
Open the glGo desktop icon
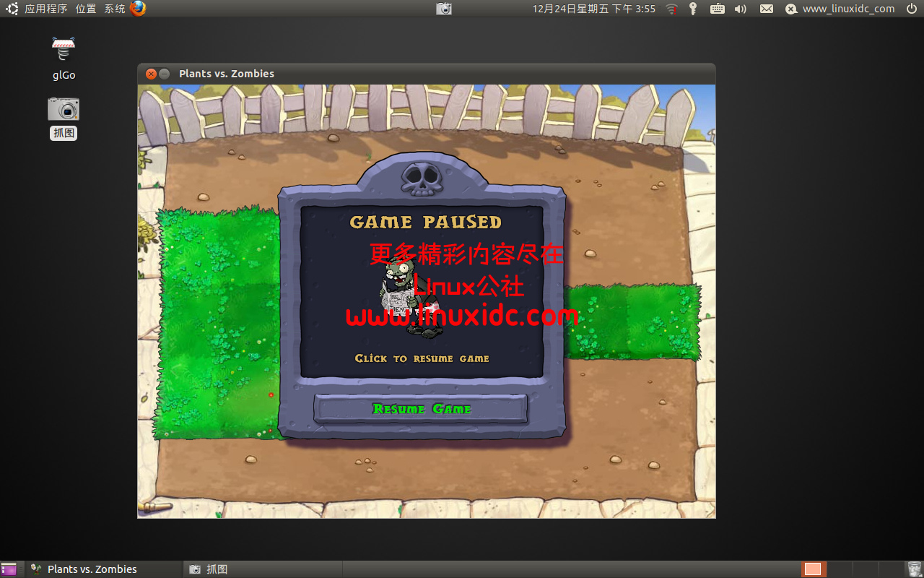point(64,49)
